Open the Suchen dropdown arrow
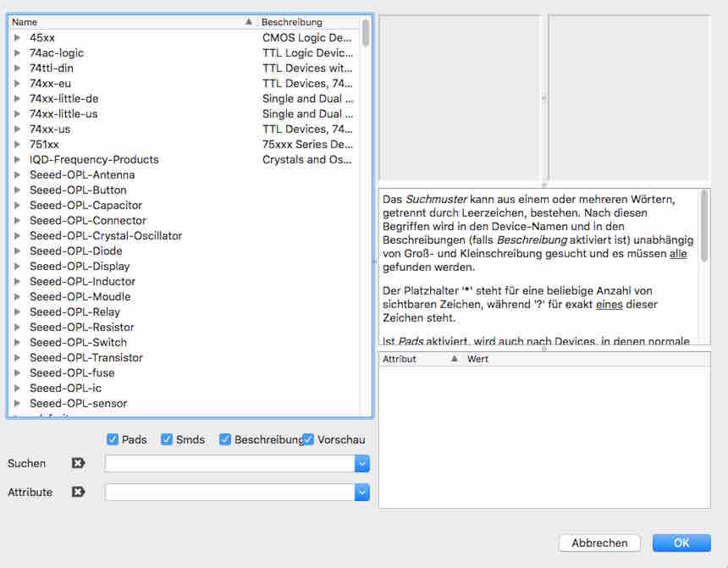728x568 pixels. (x=362, y=464)
